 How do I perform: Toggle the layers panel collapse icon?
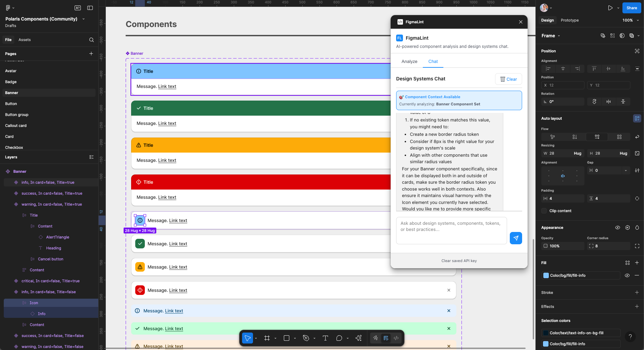(x=91, y=157)
